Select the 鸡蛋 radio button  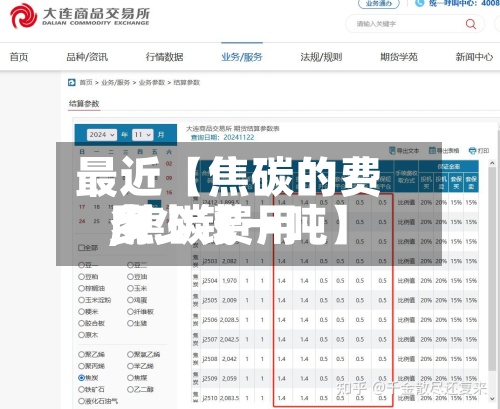(130, 300)
